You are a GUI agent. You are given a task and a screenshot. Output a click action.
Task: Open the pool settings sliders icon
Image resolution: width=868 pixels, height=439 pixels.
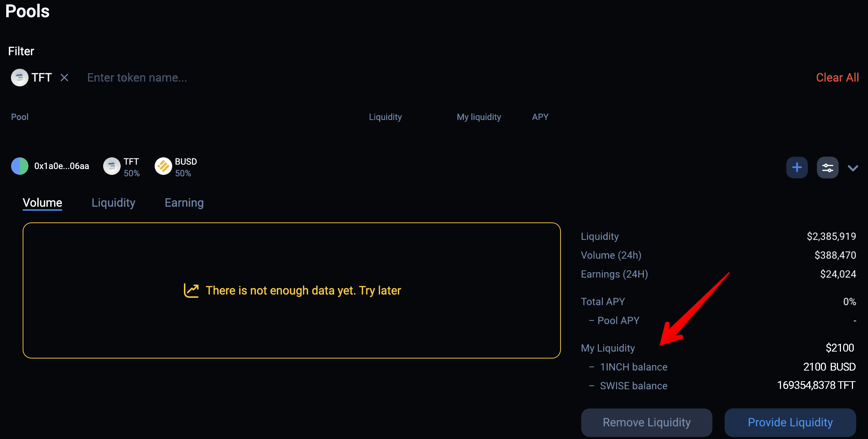(x=827, y=168)
